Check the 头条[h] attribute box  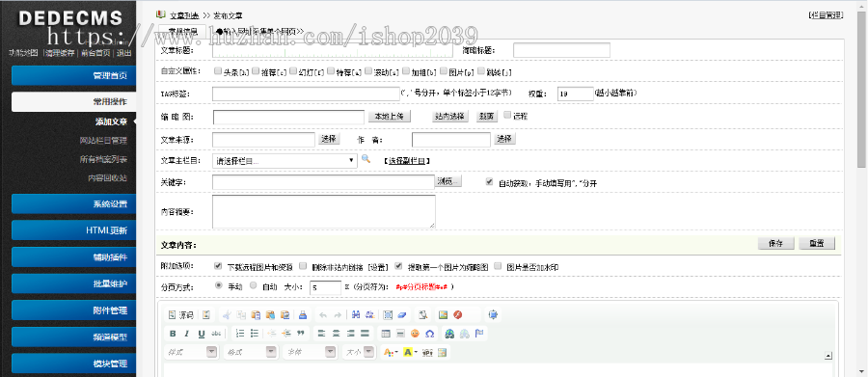(218, 70)
